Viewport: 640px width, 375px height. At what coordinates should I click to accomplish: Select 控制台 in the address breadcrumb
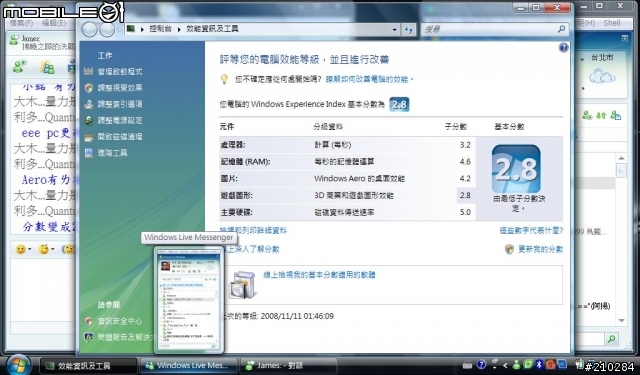click(x=160, y=29)
